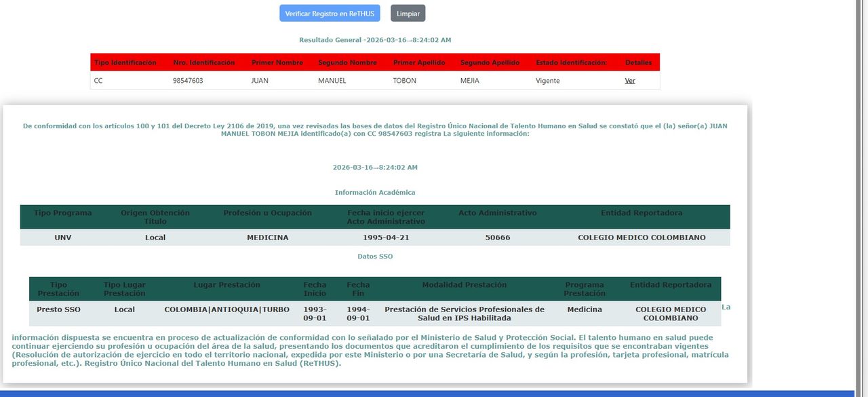Open the Ver details link
This screenshot has width=868, height=397.
[x=630, y=81]
